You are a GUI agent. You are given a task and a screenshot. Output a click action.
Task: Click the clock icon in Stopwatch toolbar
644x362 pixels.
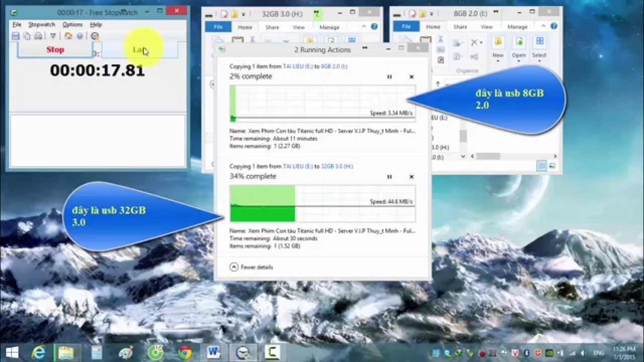(95, 36)
